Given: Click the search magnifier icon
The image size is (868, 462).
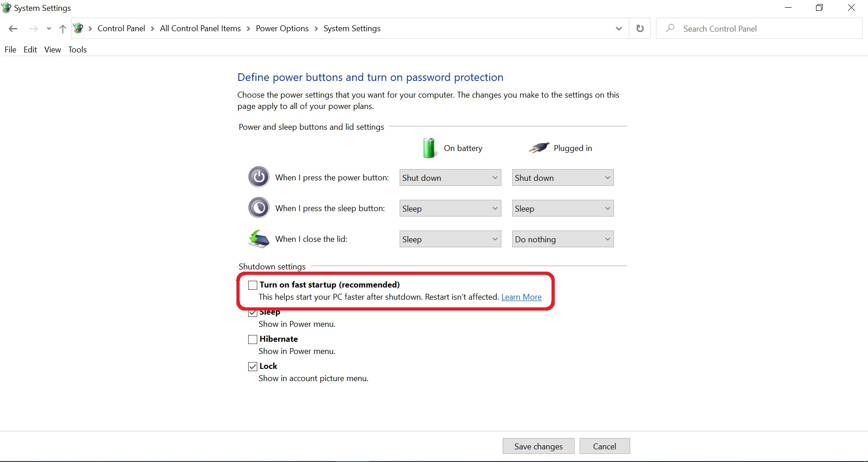Looking at the screenshot, I should click(670, 28).
